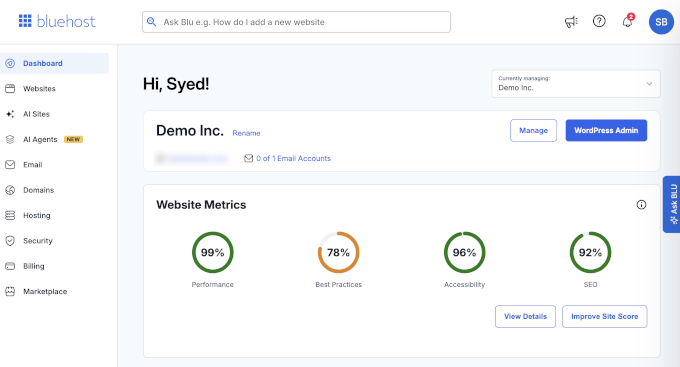Image resolution: width=680 pixels, height=367 pixels.
Task: Open the SB user avatar menu
Action: (x=661, y=22)
